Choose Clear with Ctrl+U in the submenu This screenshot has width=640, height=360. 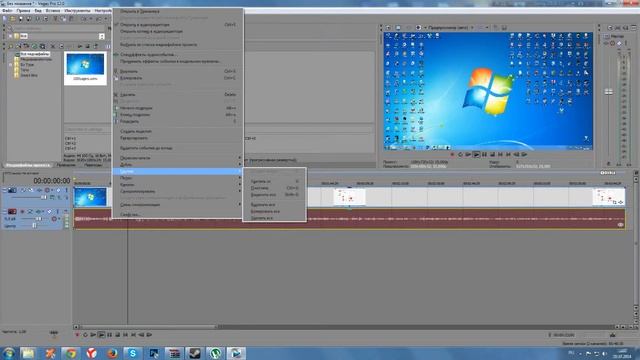(x=274, y=188)
